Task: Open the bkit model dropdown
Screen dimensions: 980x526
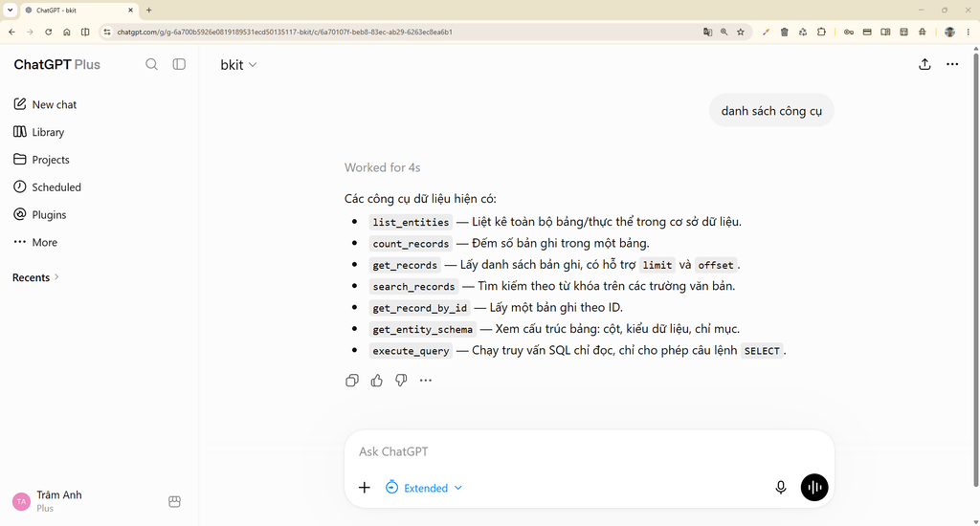Action: (238, 64)
